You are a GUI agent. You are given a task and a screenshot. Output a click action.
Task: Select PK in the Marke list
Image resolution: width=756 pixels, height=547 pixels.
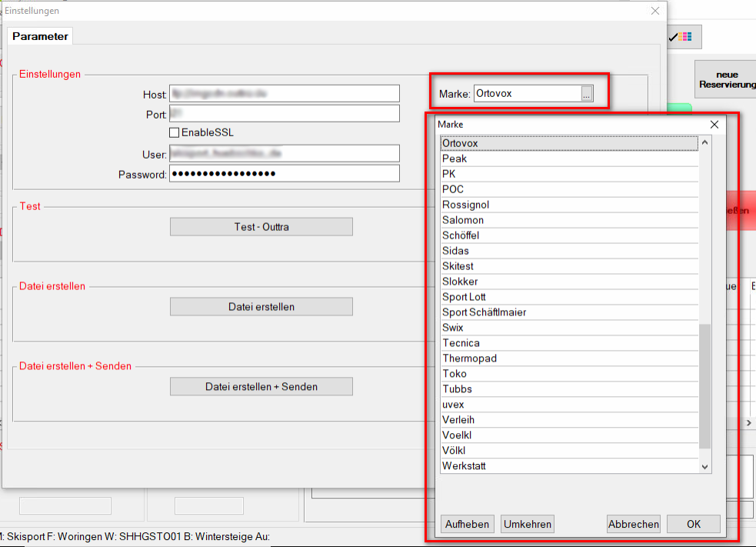coord(569,174)
